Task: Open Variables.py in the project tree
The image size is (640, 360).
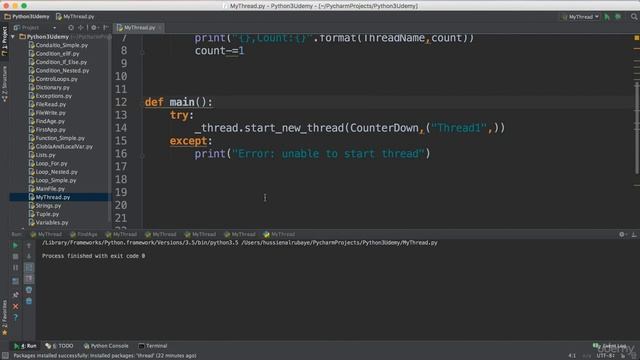Action: click(49, 222)
